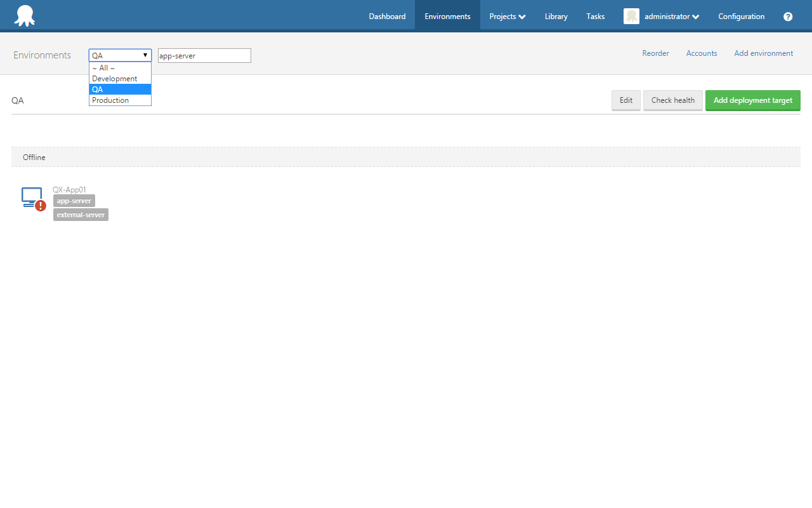Image resolution: width=812 pixels, height=508 pixels.
Task: Expand the Projects navigation dropdown
Action: click(507, 16)
